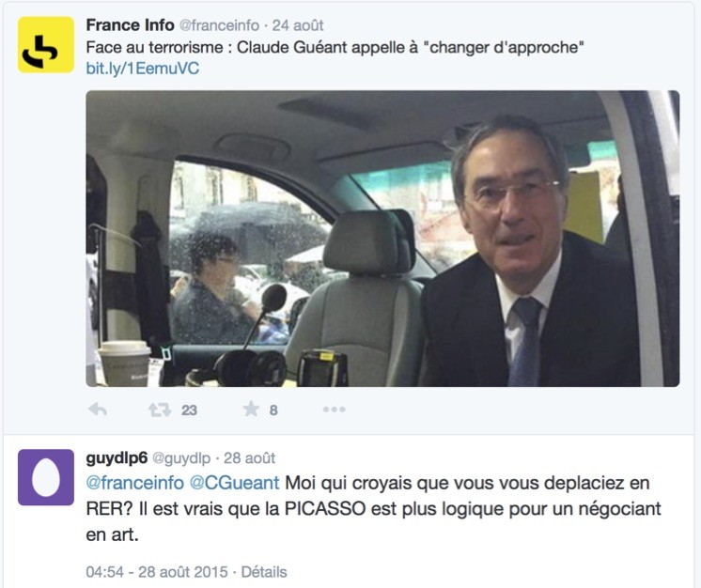Click the 24 août timestamp
Image resolution: width=701 pixels, height=588 pixels.
coord(298,25)
